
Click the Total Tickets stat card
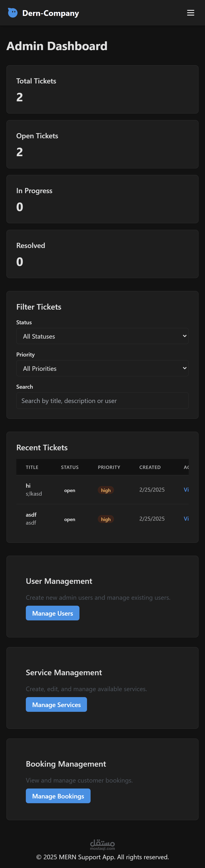click(102, 89)
